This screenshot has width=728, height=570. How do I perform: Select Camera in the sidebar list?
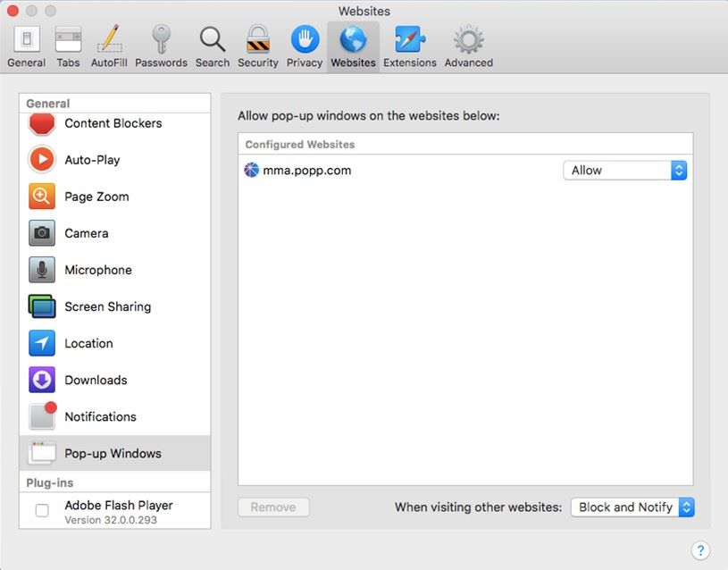[114, 233]
